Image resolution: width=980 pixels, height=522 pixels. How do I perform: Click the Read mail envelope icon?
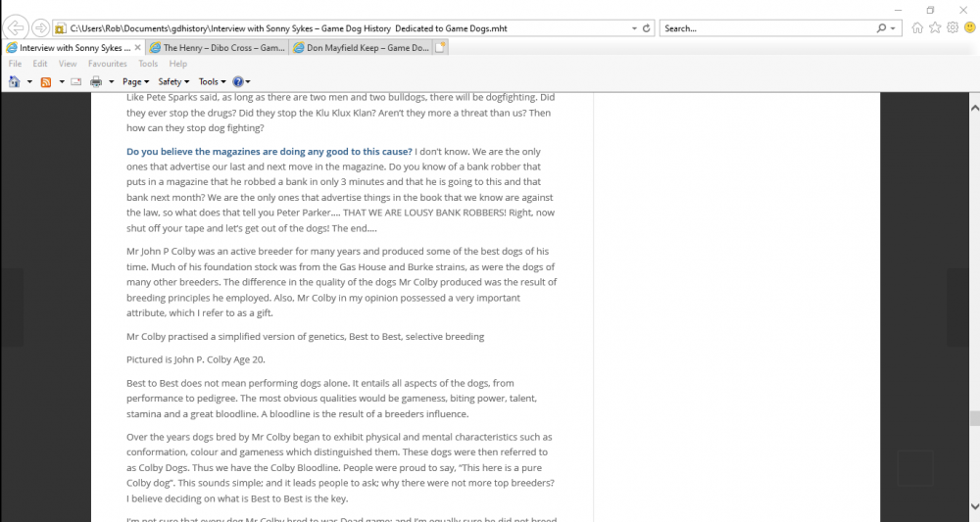pyautogui.click(x=76, y=82)
